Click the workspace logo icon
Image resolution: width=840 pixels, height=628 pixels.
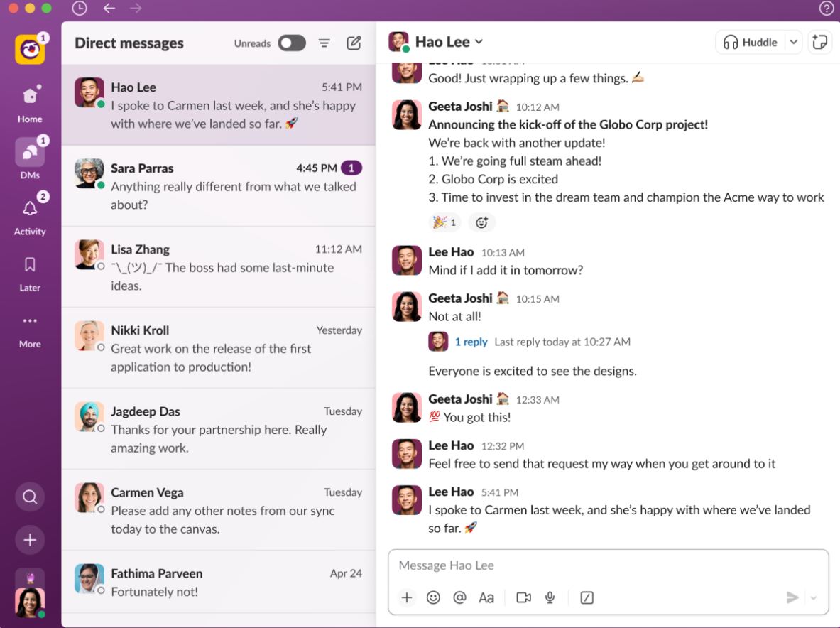point(30,49)
